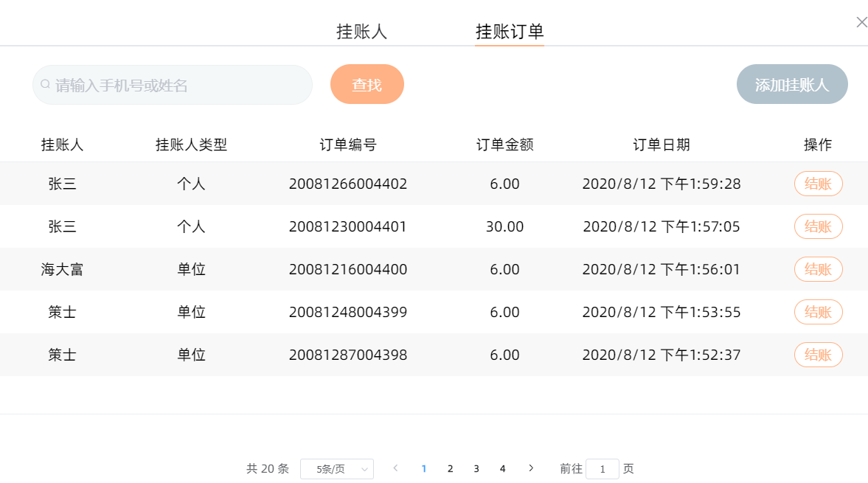The height and width of the screenshot is (483, 868).
Task: Jump to page 2 in pagination
Action: (450, 468)
